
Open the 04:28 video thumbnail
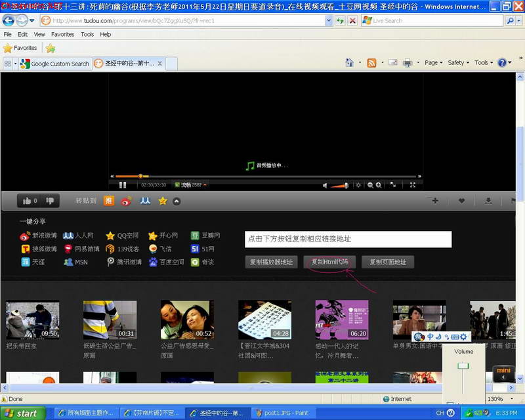click(x=264, y=320)
